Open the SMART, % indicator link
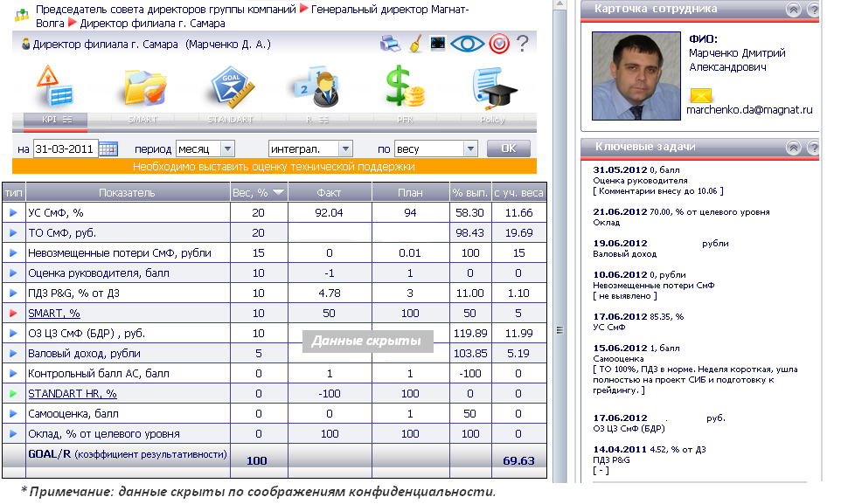The width and height of the screenshot is (841, 504). point(54,313)
